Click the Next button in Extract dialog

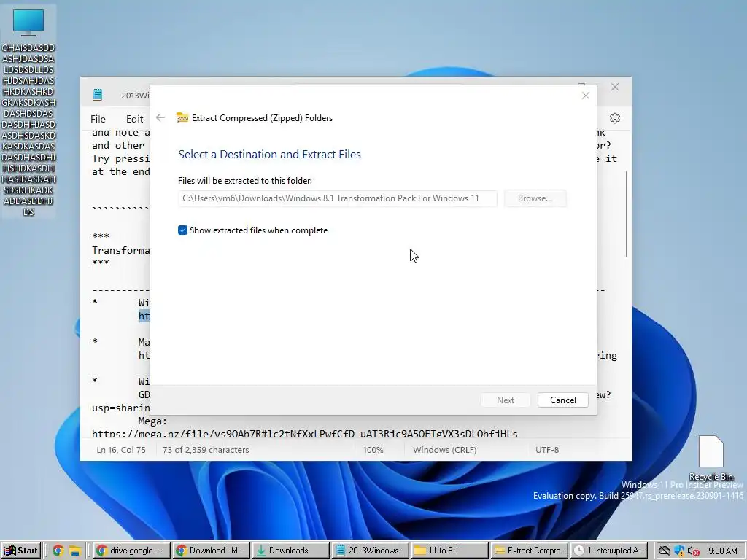pos(506,400)
